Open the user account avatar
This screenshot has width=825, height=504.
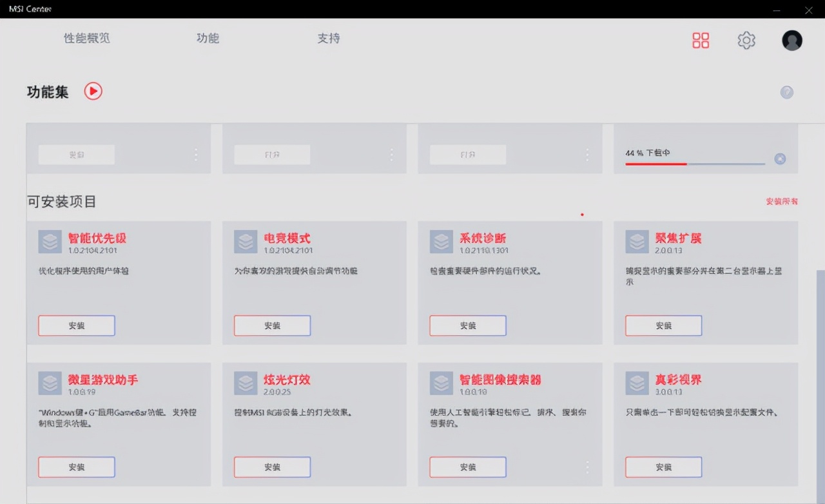click(792, 41)
